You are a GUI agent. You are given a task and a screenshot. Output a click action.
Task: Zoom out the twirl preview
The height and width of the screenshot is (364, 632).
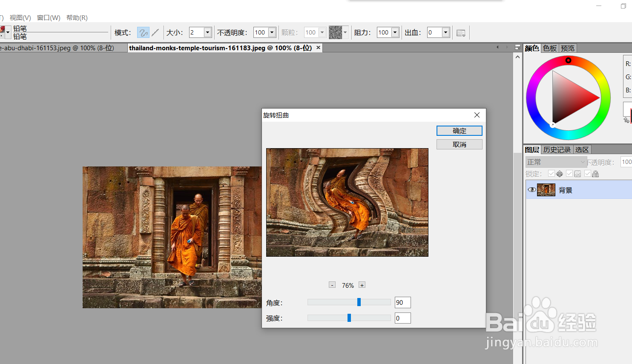coord(332,285)
